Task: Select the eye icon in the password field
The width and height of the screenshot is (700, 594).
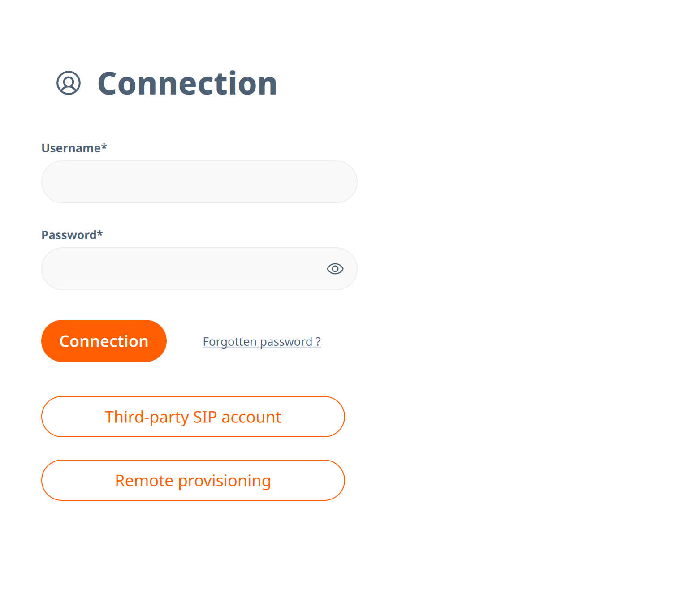Action: pyautogui.click(x=335, y=269)
